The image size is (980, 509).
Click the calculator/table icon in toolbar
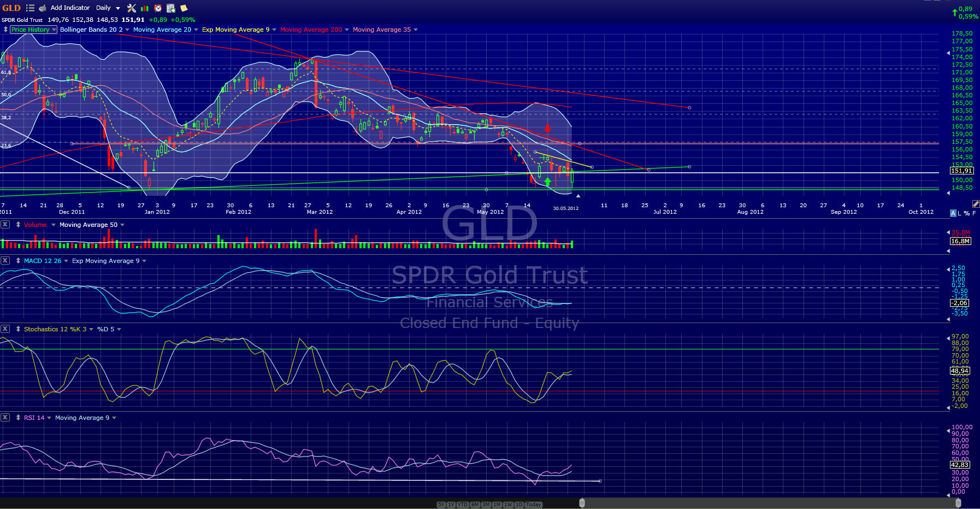tap(171, 8)
